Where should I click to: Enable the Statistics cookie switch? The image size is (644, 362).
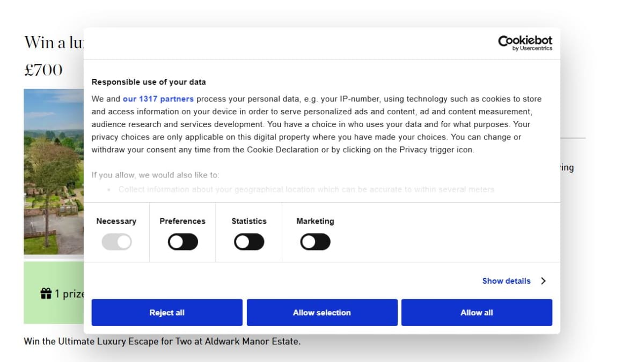tap(249, 242)
